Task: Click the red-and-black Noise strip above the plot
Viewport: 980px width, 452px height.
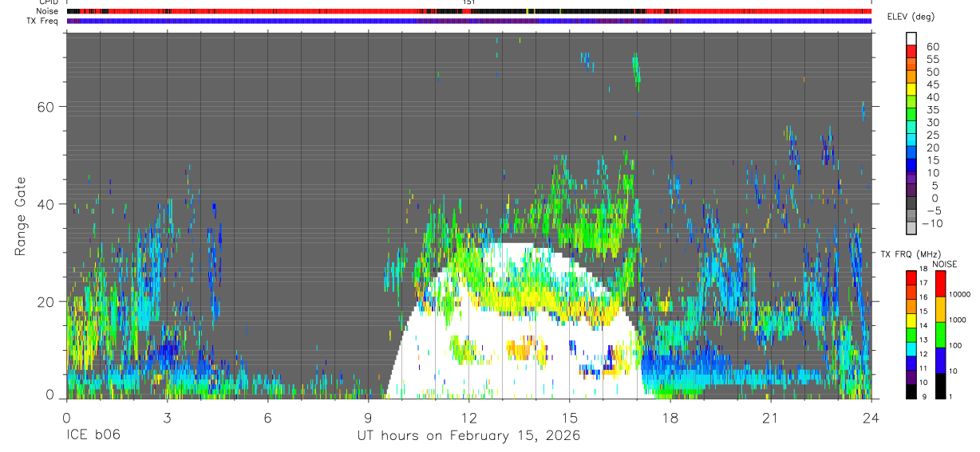Action: [468, 12]
